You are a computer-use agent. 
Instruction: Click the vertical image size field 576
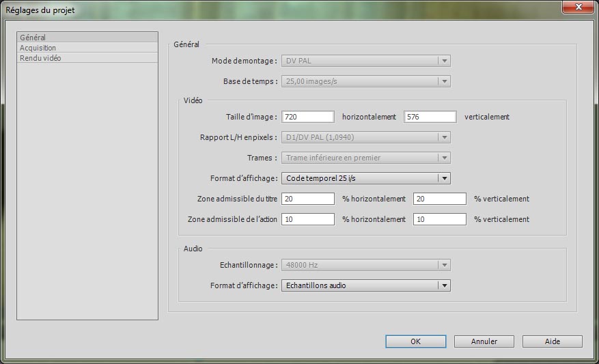click(430, 117)
